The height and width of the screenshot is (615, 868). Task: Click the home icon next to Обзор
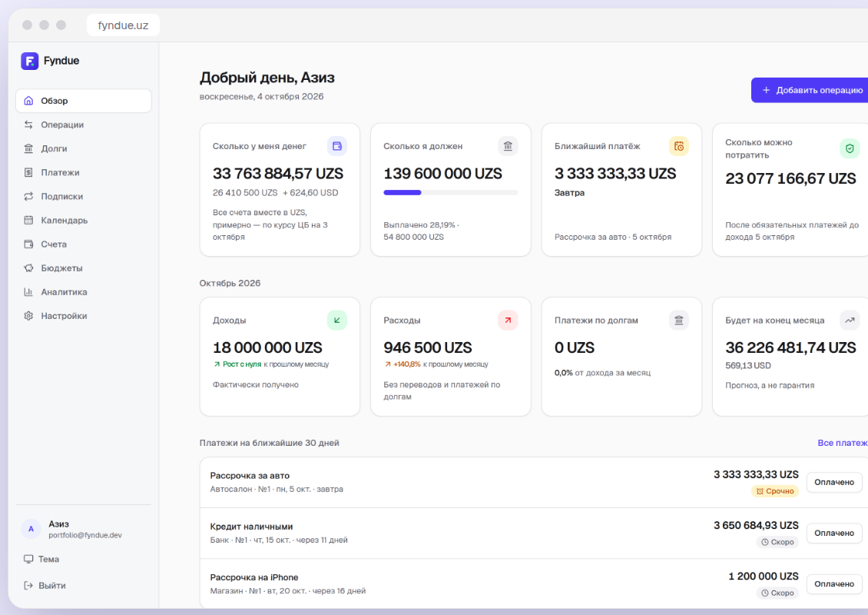pyautogui.click(x=28, y=101)
